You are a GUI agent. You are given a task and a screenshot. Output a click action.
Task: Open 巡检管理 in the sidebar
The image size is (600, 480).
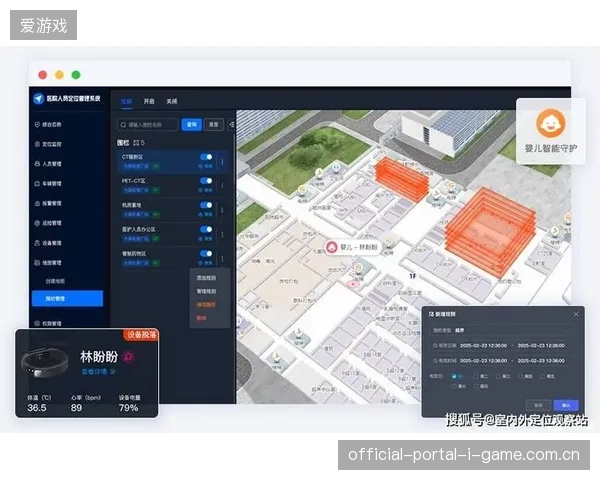pos(48,223)
